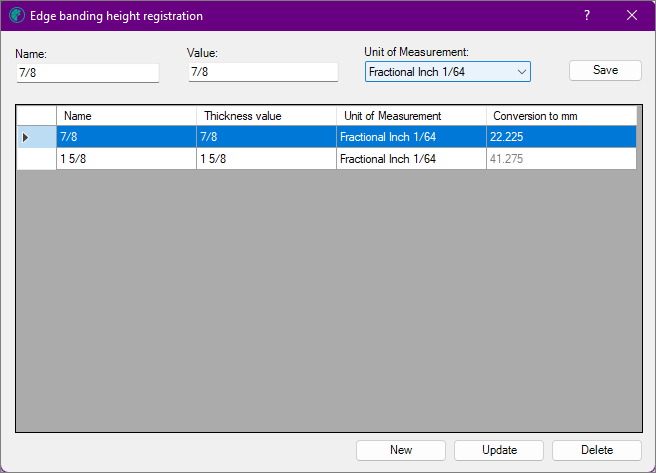Click the Save button
The height and width of the screenshot is (473, 656).
click(605, 70)
